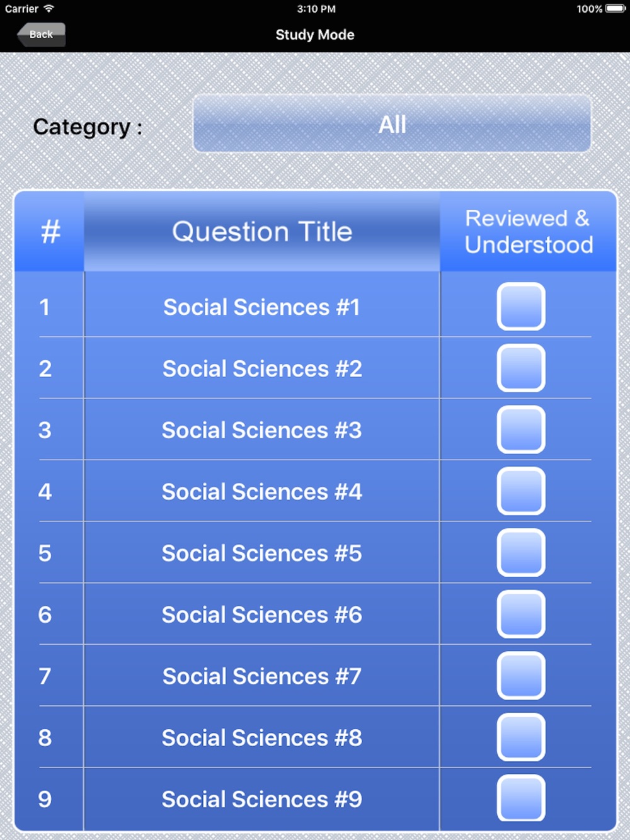This screenshot has width=630, height=840.
Task: Tick the checkbox for Social Sciences #4
Action: click(x=521, y=491)
